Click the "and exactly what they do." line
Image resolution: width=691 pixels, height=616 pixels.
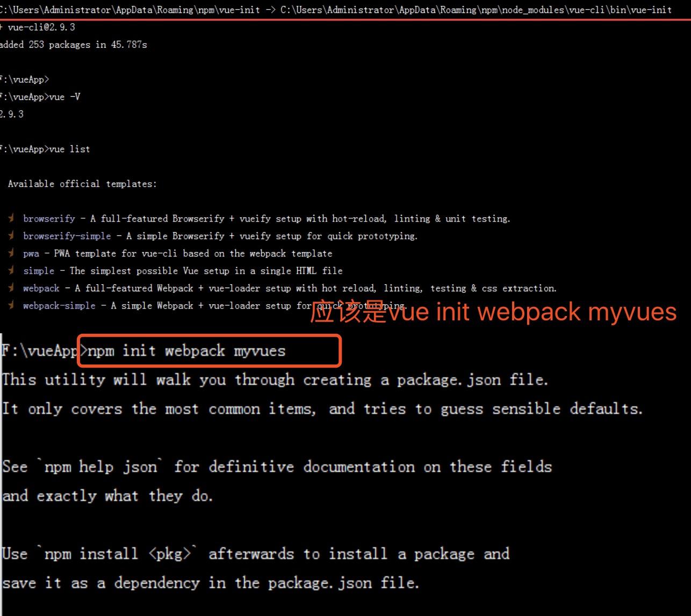coord(107,496)
